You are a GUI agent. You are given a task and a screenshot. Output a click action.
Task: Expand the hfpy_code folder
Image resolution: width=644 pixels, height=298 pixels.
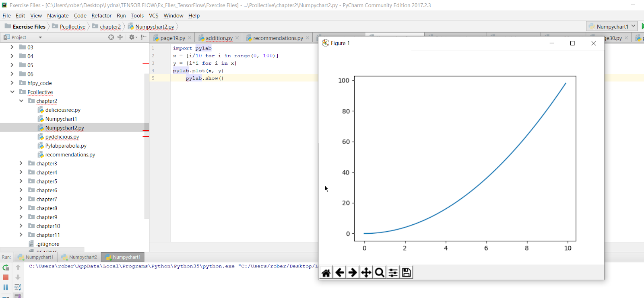pos(12,83)
